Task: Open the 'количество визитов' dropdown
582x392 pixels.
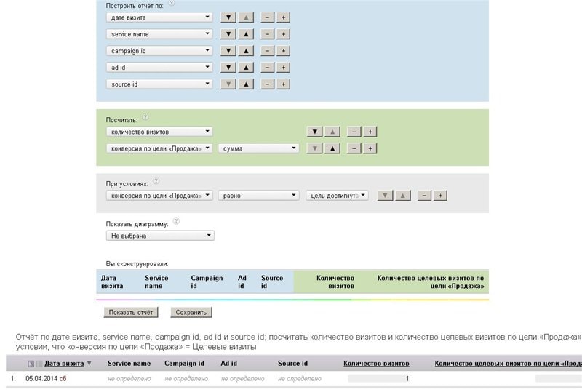Action: [159, 132]
